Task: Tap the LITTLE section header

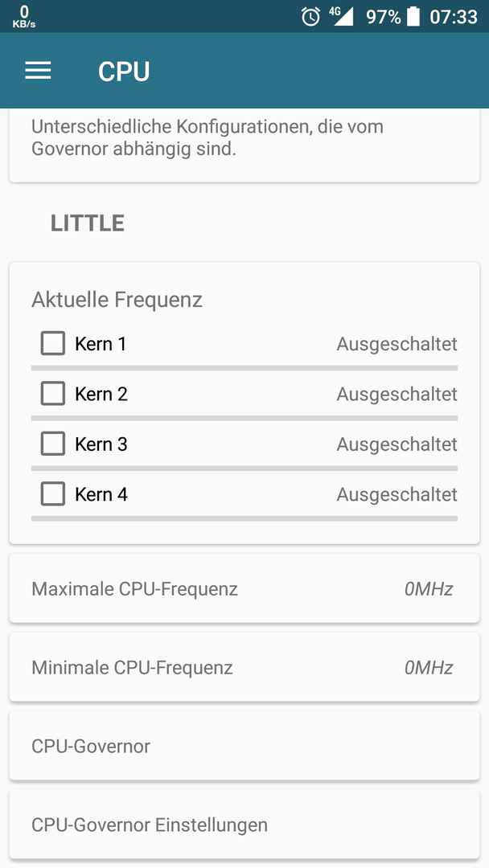Action: coord(88,223)
